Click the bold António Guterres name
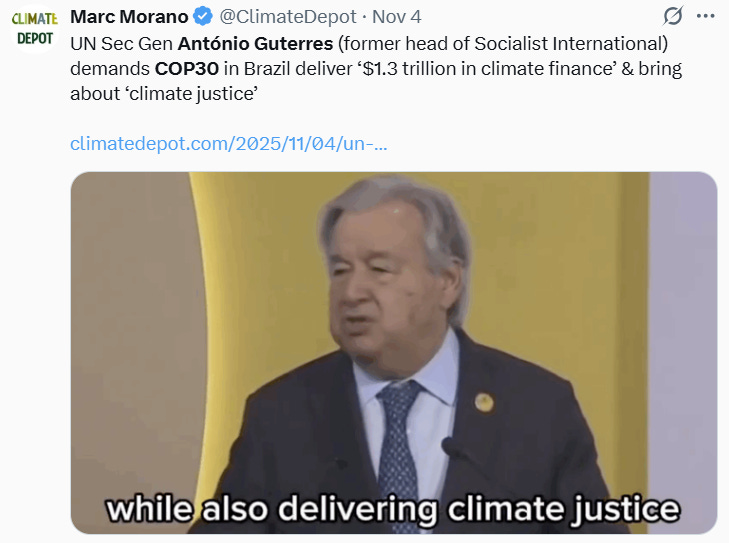The image size is (729, 543). 255,44
